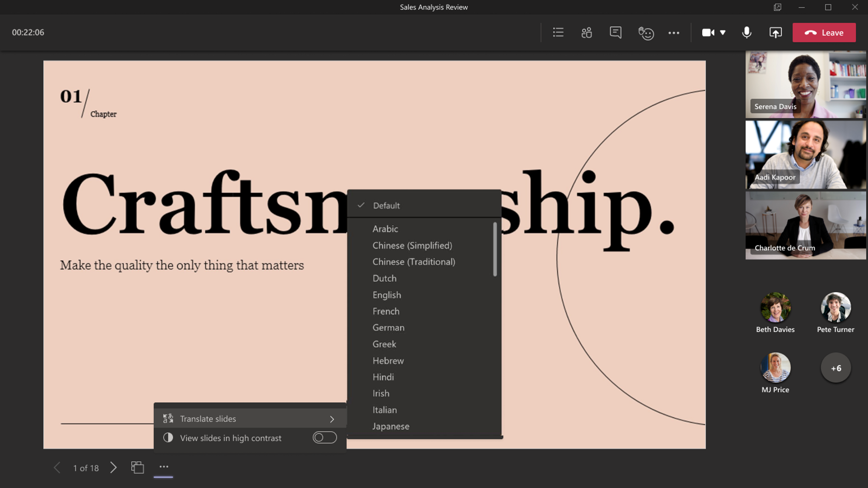Viewport: 868px width, 488px height.
Task: Click the more options ellipsis icon
Action: click(674, 33)
